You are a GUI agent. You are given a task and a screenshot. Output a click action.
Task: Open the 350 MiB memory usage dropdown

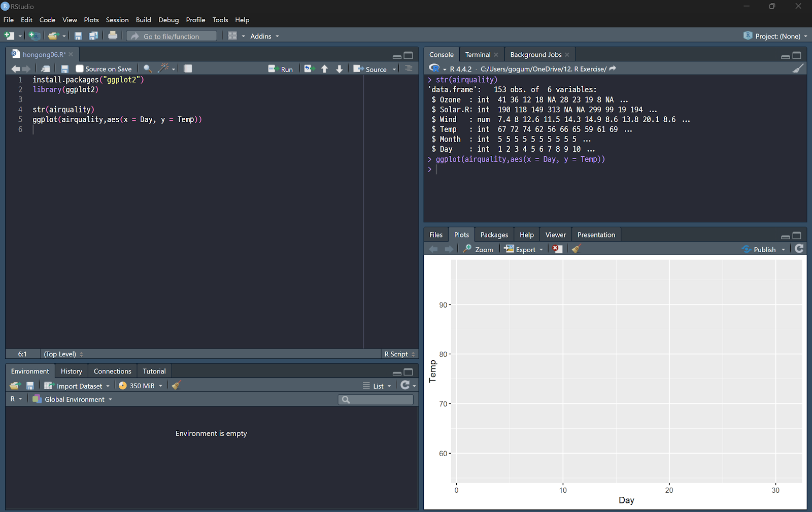[141, 386]
